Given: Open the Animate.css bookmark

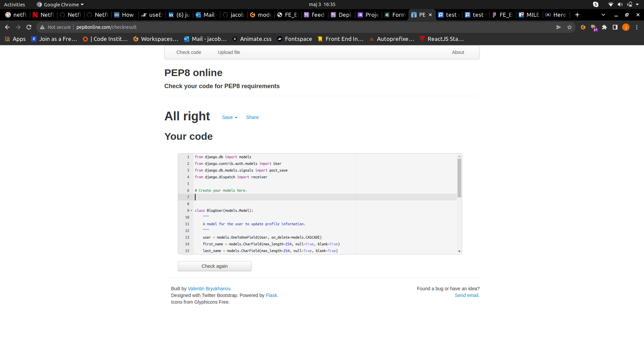Looking at the screenshot, I should click(x=252, y=39).
